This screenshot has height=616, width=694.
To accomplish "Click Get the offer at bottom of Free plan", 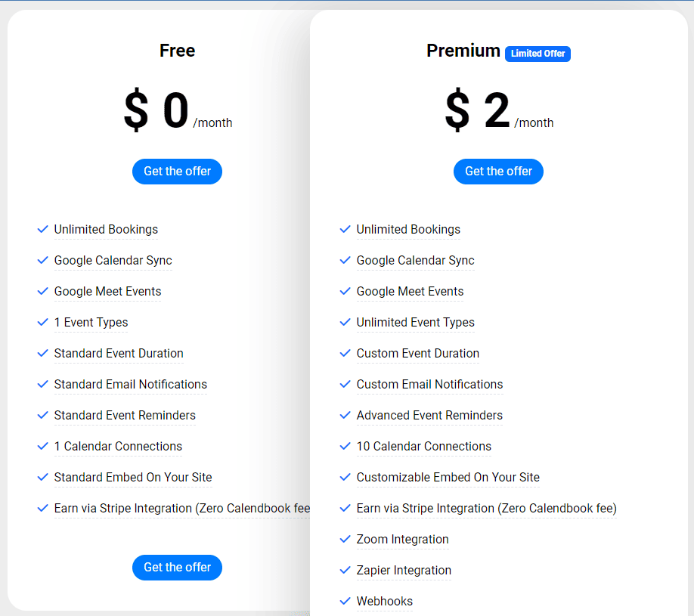I will click(x=177, y=568).
